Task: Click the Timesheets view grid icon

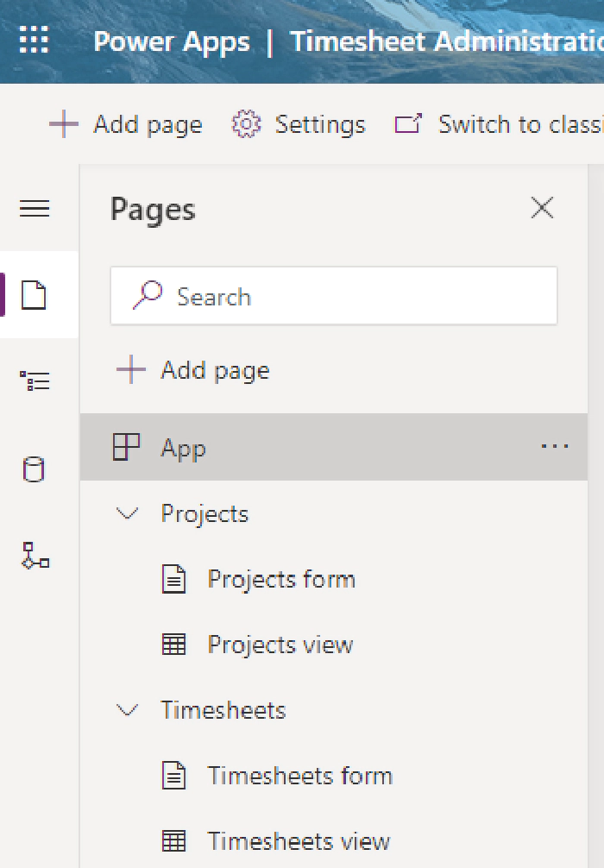Action: click(173, 841)
